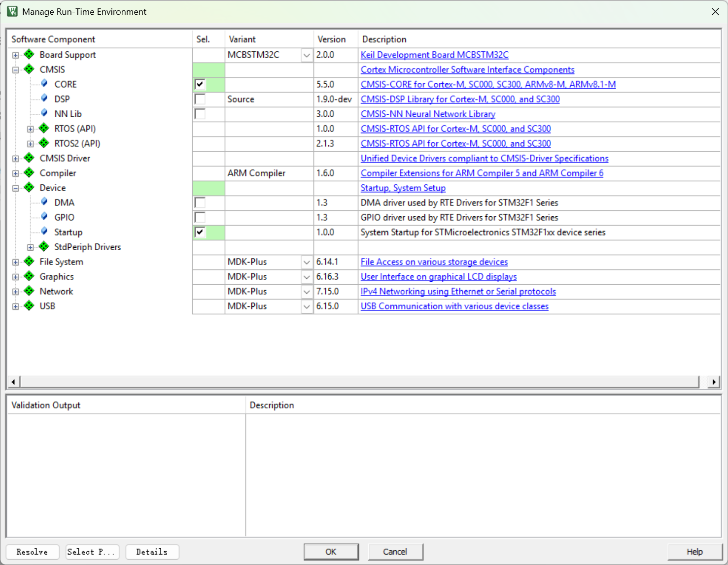728x565 pixels.
Task: Expand the USB tree node
Action: click(x=16, y=306)
